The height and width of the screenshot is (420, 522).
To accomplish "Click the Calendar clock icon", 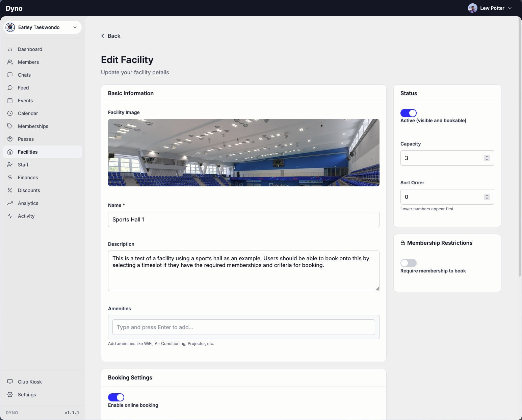I will point(10,113).
